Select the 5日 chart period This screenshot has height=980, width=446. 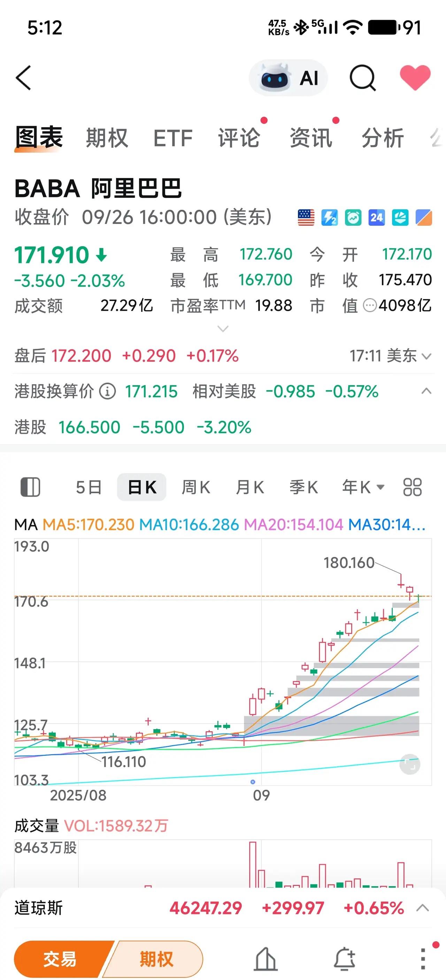[89, 487]
